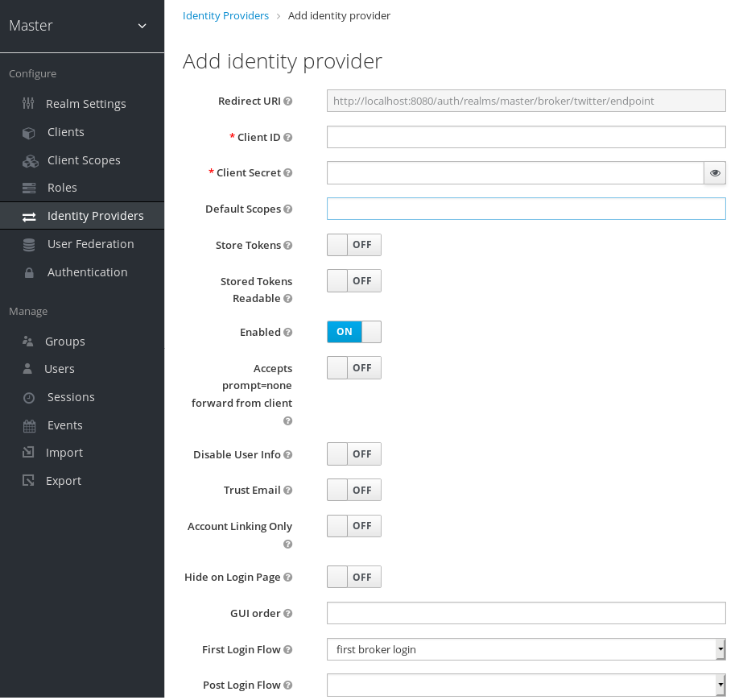
Task: Focus the Client Secret input field
Action: 515,172
